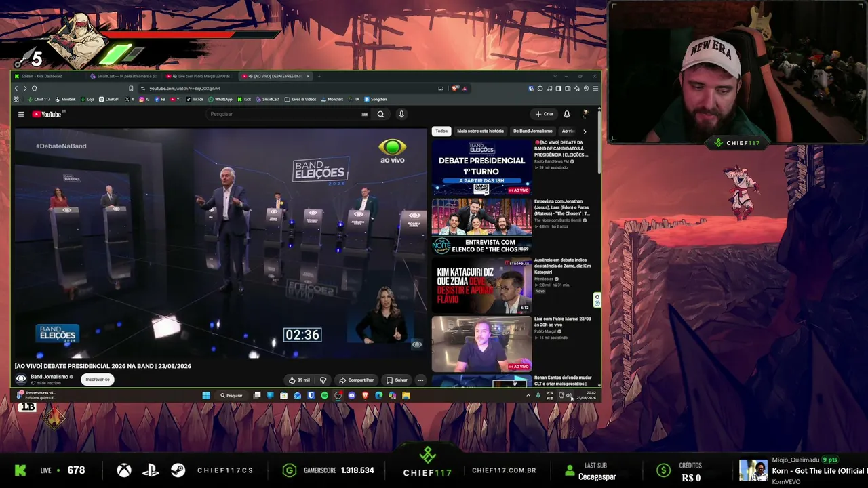Open 'The Chosen' cast interview thumbnail
868x488 pixels.
point(481,226)
